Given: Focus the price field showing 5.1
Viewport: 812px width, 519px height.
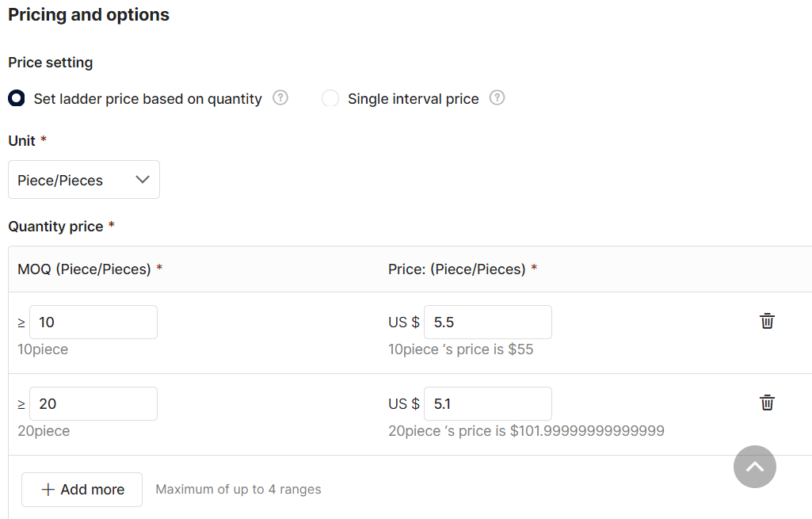Looking at the screenshot, I should point(488,403).
